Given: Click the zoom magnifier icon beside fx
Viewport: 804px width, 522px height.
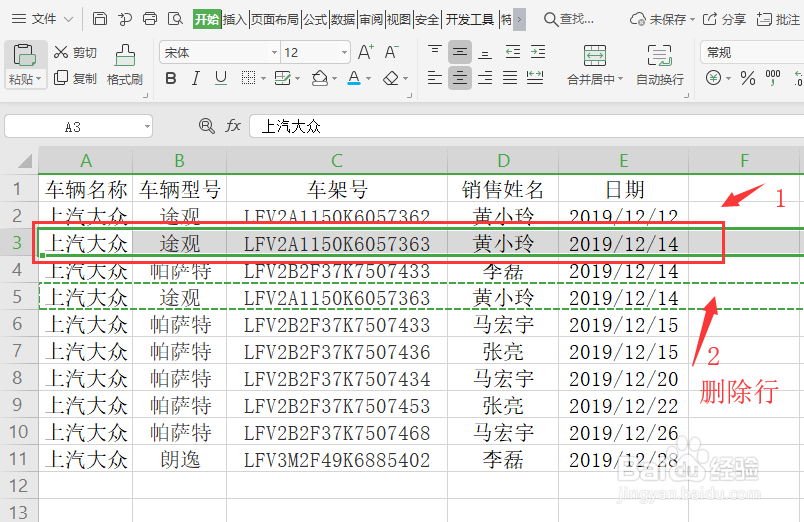Looking at the screenshot, I should pyautogui.click(x=206, y=126).
